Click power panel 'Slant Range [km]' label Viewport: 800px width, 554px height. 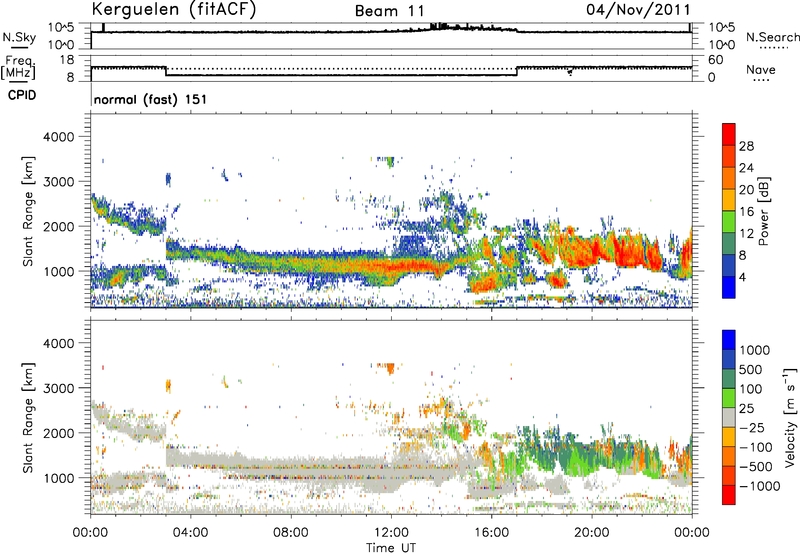[x=28, y=211]
